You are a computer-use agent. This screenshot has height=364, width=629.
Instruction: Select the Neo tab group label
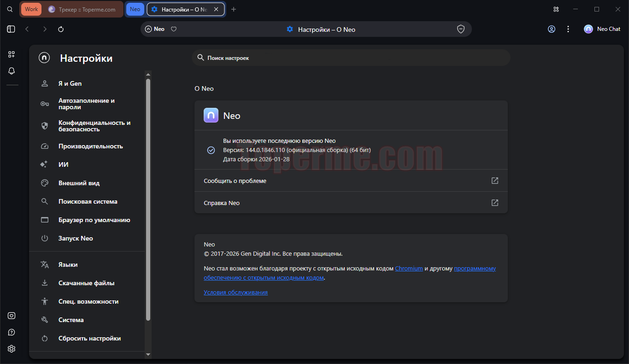coord(135,9)
